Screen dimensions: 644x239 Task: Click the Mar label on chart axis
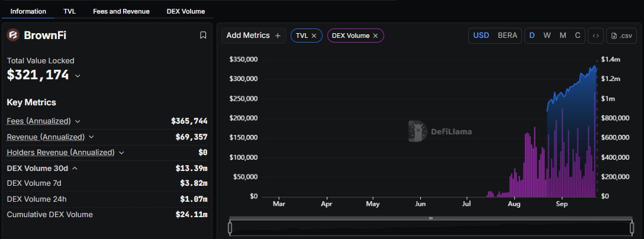point(279,204)
